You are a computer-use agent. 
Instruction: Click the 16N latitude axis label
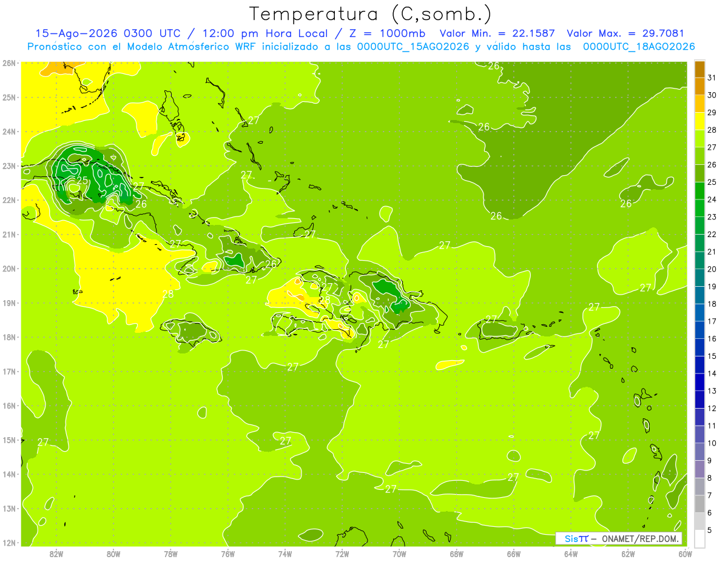pos(8,406)
